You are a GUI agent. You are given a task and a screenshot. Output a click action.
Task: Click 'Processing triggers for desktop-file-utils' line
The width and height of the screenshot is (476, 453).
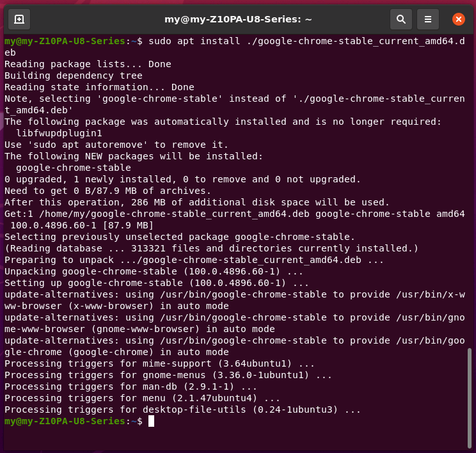183,410
